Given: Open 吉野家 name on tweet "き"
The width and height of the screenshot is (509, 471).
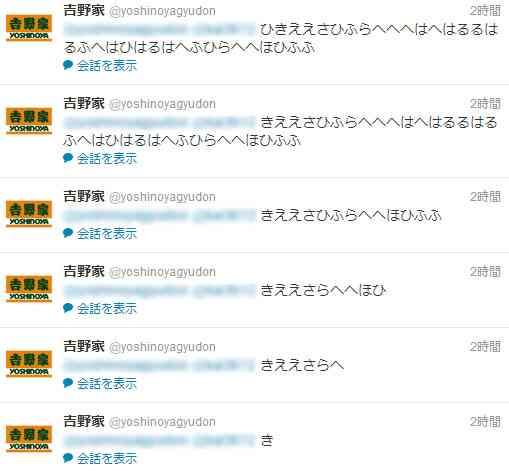Looking at the screenshot, I should click(84, 421).
